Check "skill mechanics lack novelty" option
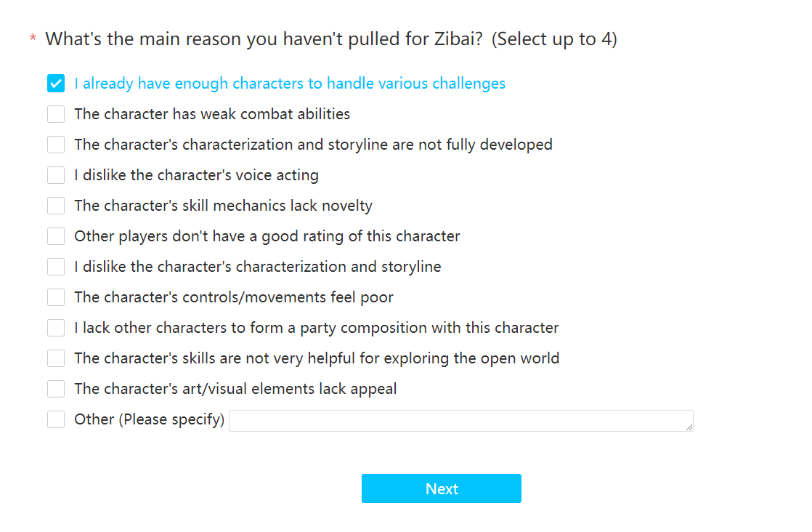812x532 pixels. coord(56,206)
